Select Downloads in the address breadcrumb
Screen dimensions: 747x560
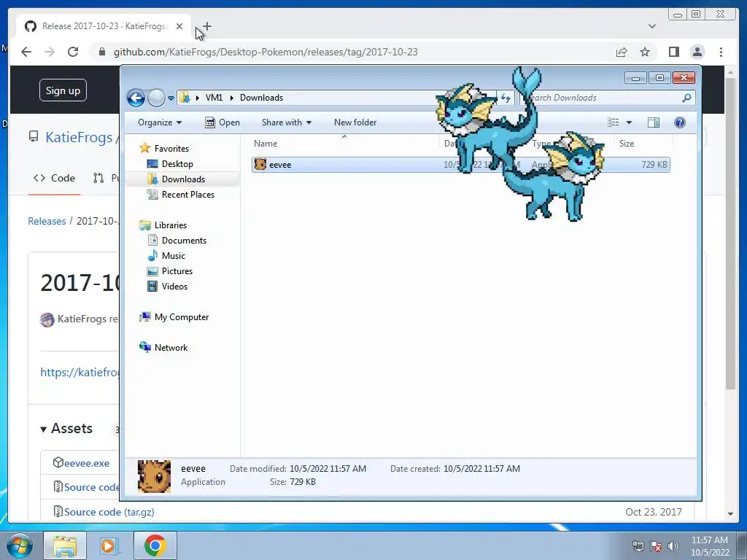tap(261, 98)
